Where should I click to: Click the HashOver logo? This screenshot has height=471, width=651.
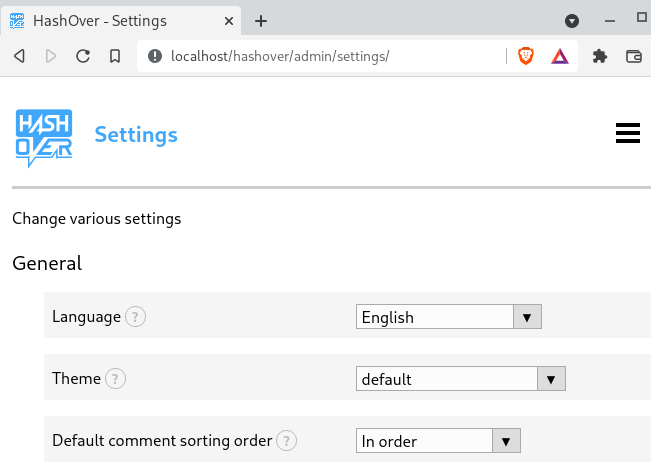44,135
